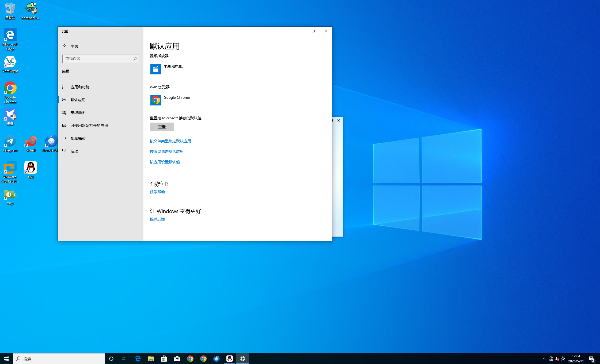
Task: Open Edge from the taskbar
Action: pos(138,359)
